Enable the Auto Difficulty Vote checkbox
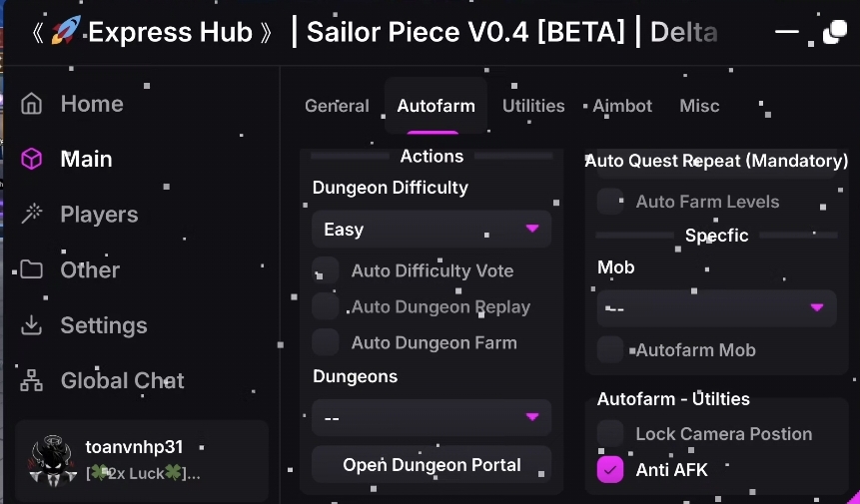The image size is (860, 504). [326, 270]
